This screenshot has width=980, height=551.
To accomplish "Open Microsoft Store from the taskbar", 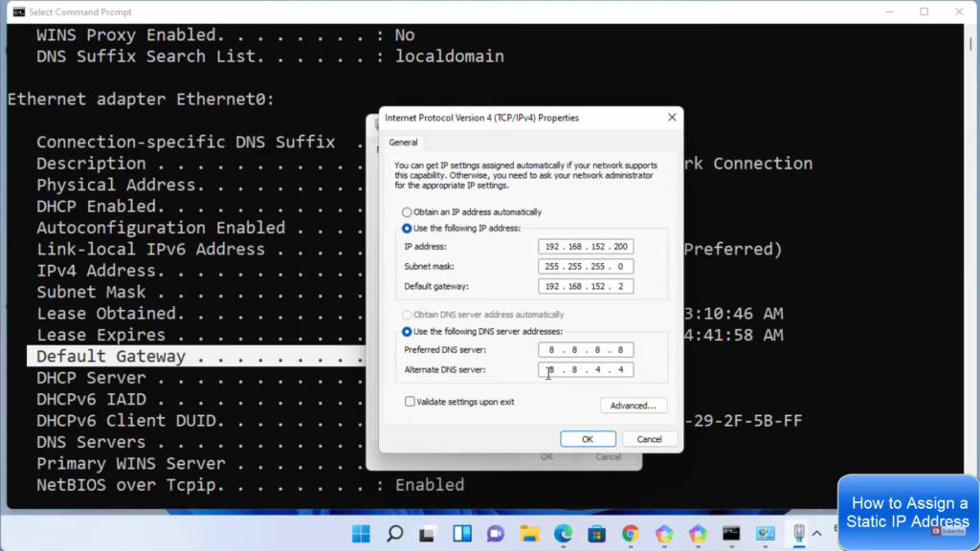I will [596, 534].
